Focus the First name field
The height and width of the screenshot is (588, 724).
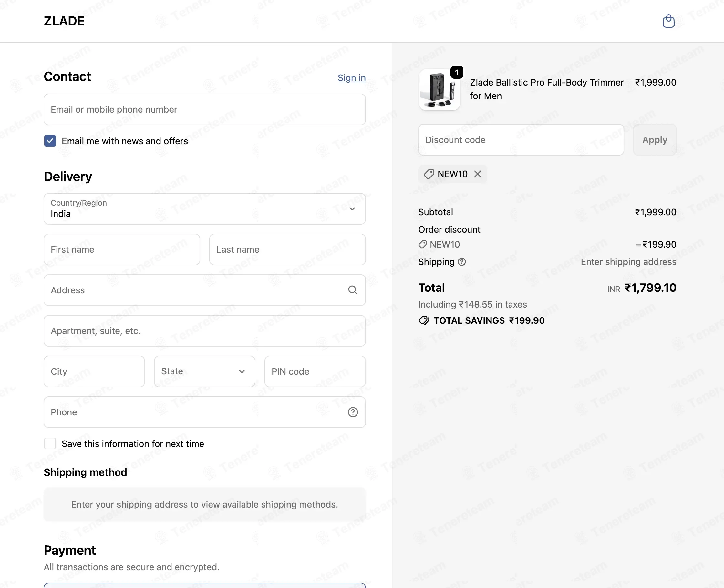tap(122, 249)
